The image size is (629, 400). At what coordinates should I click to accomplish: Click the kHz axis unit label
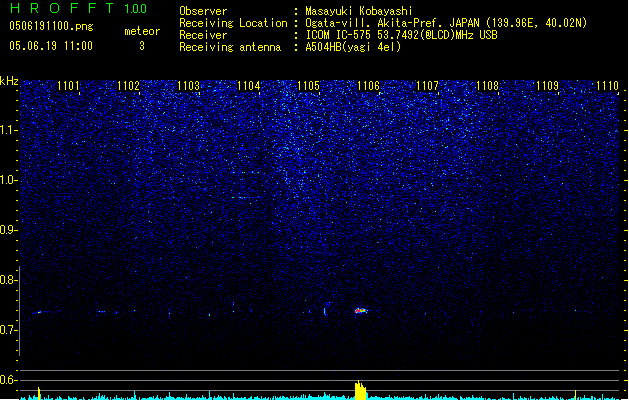[x=9, y=81]
